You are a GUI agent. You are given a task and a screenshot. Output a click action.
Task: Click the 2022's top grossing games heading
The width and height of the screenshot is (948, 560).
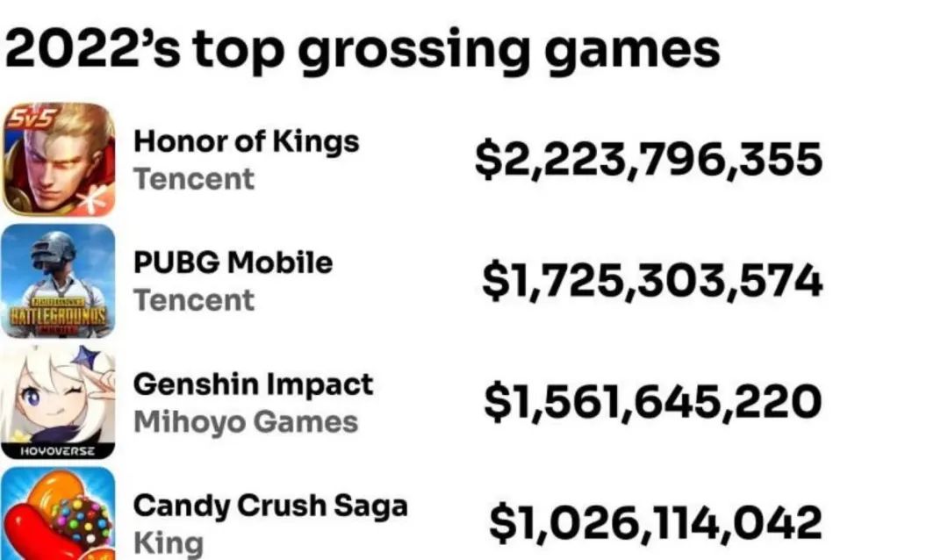click(x=362, y=50)
